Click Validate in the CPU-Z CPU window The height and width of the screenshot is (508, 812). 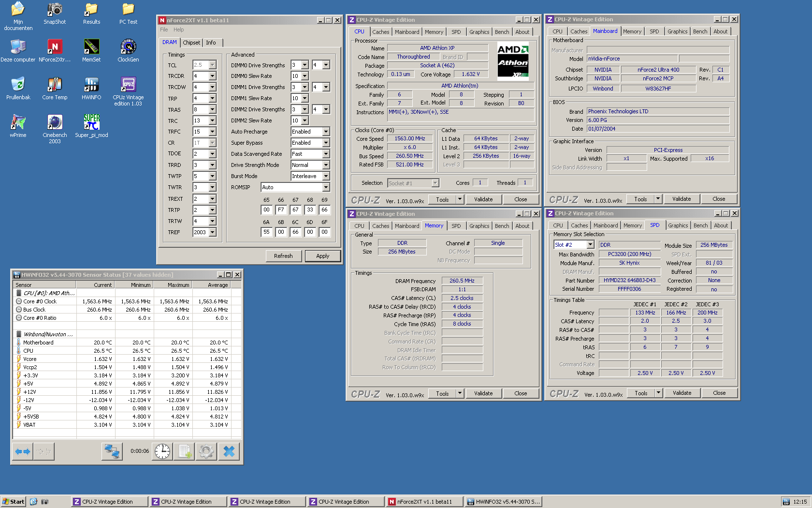483,199
